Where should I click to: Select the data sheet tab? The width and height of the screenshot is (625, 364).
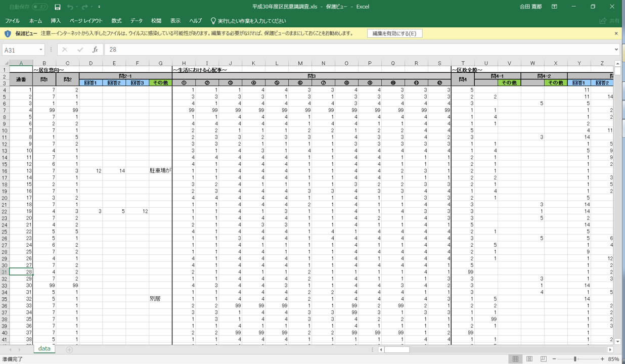tap(44, 349)
